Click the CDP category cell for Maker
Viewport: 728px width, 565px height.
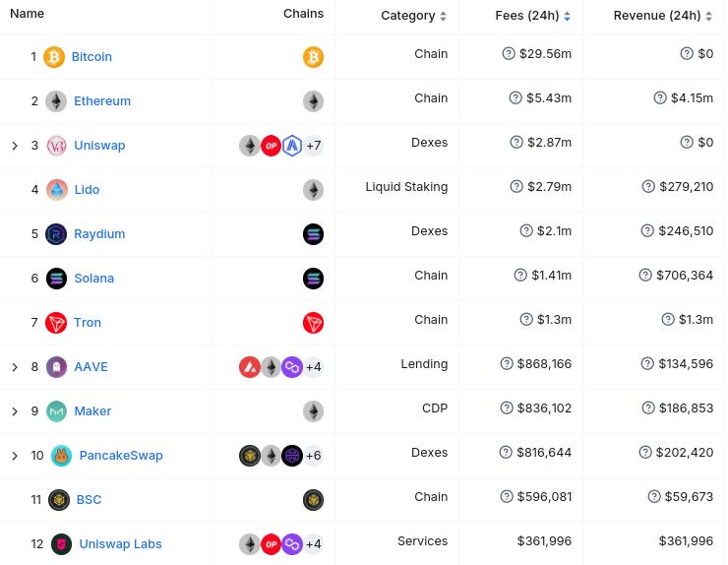pyautogui.click(x=435, y=408)
